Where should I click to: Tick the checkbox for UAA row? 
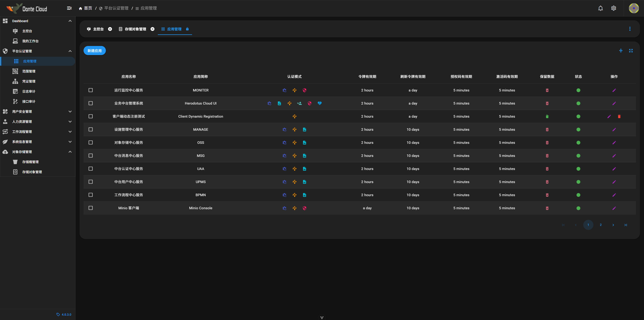point(91,169)
